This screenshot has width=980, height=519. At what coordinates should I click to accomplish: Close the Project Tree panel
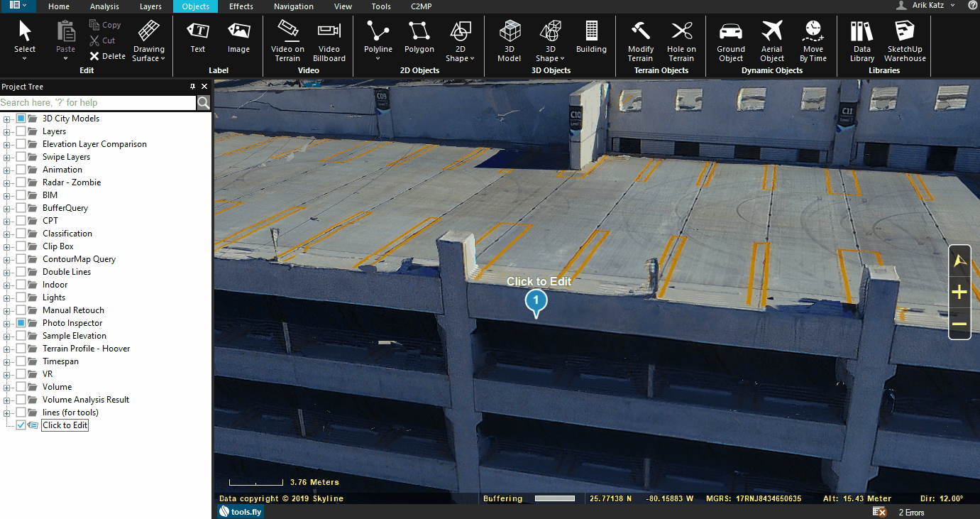coord(204,87)
